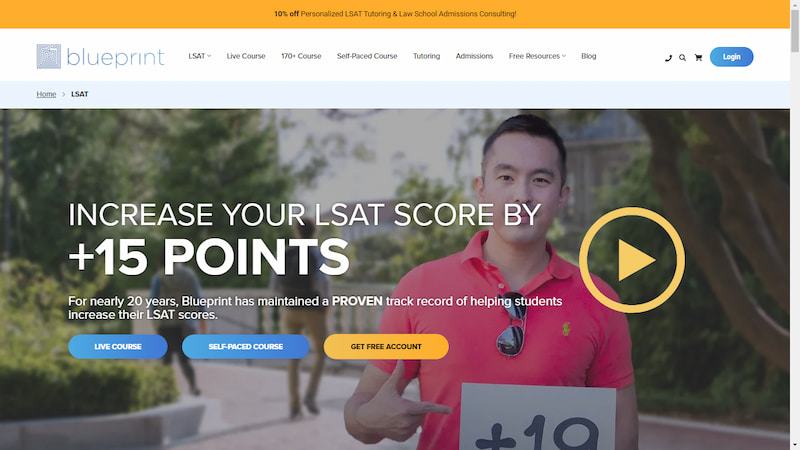Select Tutoring in the top navigation

pos(427,56)
